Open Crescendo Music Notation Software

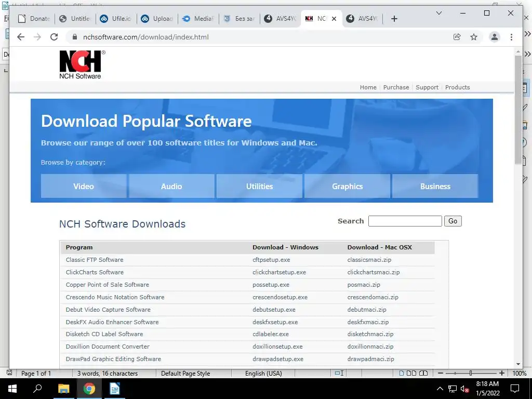[115, 297]
